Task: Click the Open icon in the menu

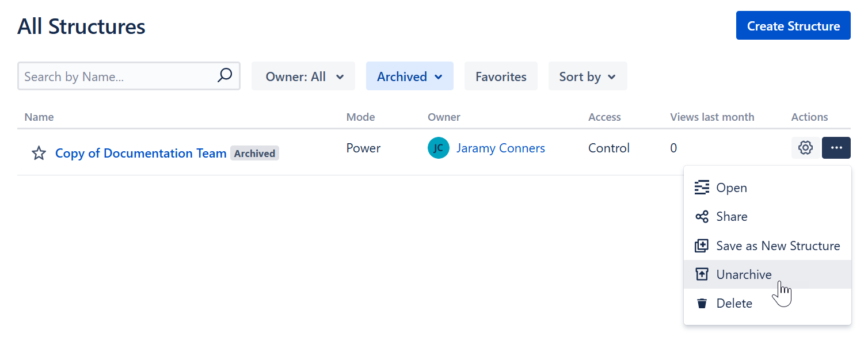Action: pos(702,188)
